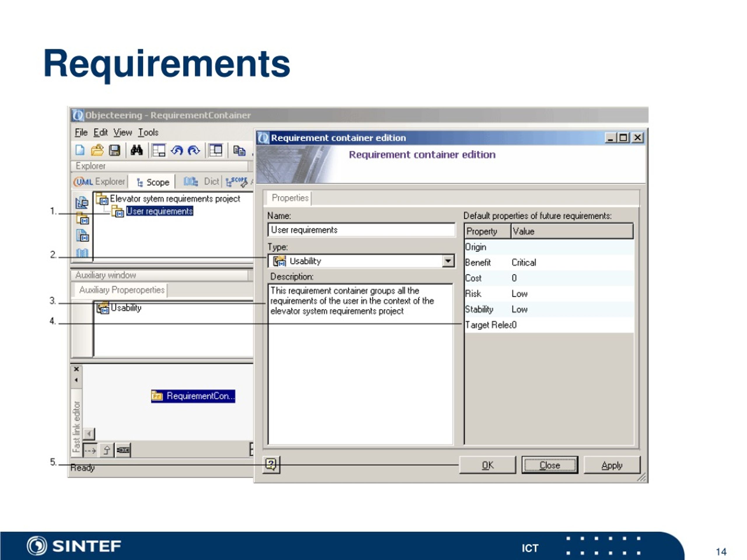
Task: Select User requirements tree node
Action: 159,211
